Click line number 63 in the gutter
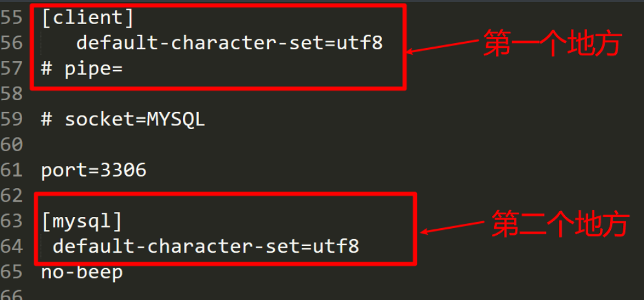Image resolution: width=644 pixels, height=300 pixels. pos(12,221)
